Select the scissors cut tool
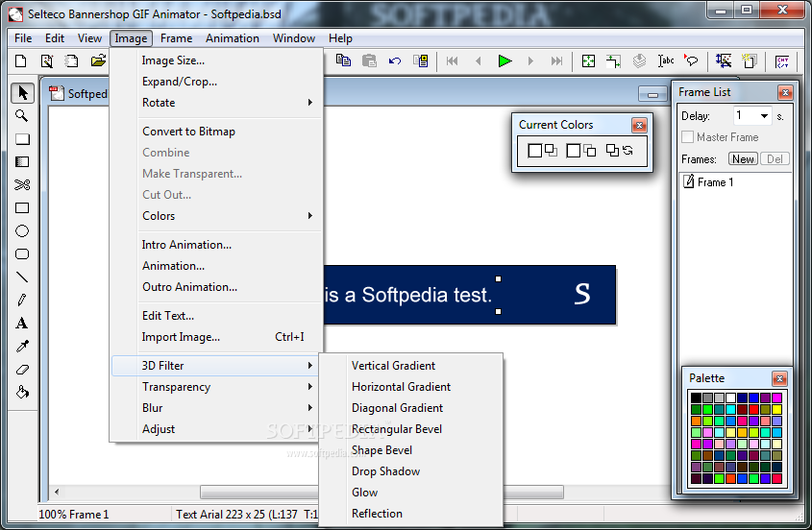 coord(22,184)
